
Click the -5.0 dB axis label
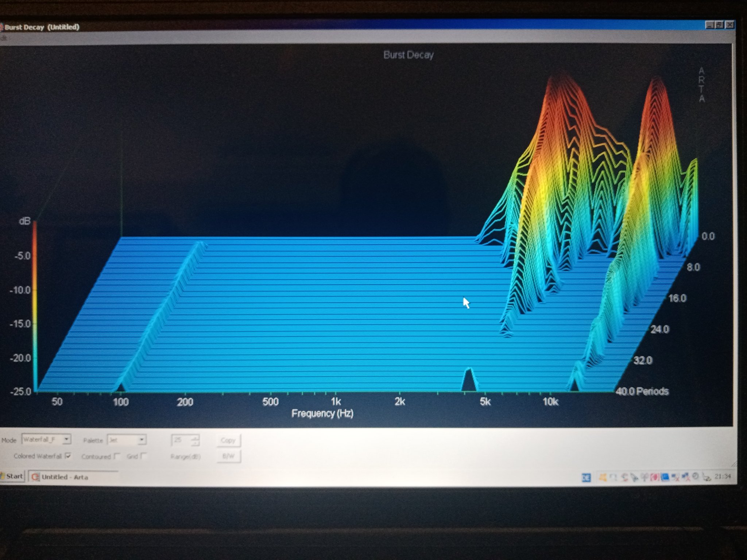click(x=23, y=256)
